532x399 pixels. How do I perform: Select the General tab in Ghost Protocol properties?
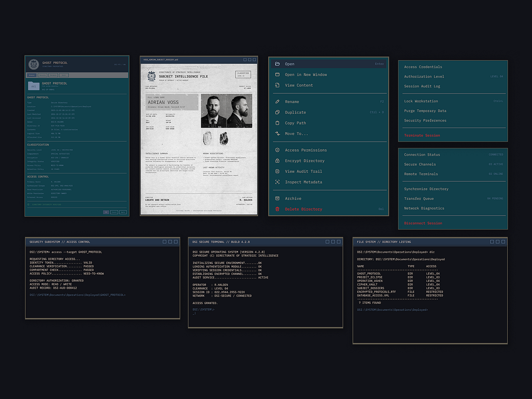[x=31, y=75]
